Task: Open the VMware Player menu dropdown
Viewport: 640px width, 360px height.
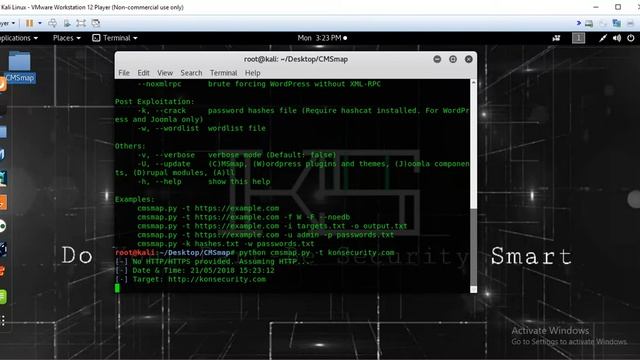Action: pos(7,23)
